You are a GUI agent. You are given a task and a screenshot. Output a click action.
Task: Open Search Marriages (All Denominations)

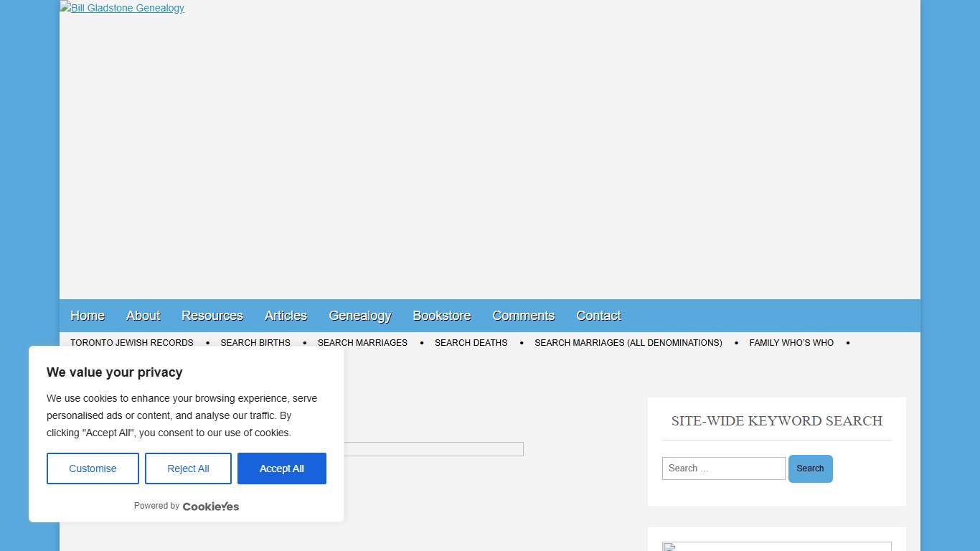pyautogui.click(x=628, y=343)
